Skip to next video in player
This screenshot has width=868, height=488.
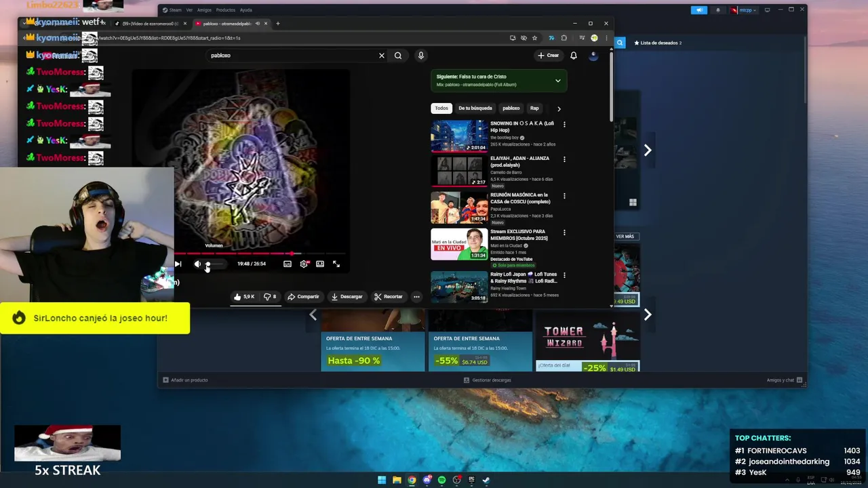[178, 264]
